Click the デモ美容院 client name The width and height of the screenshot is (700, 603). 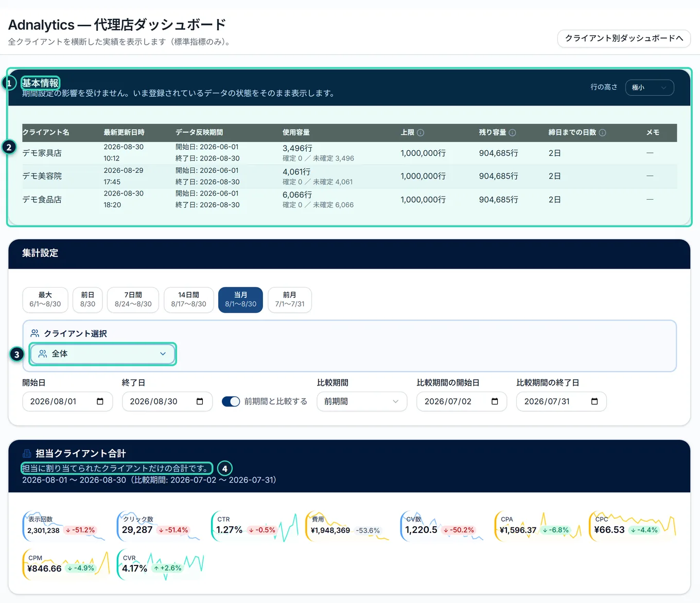42,176
